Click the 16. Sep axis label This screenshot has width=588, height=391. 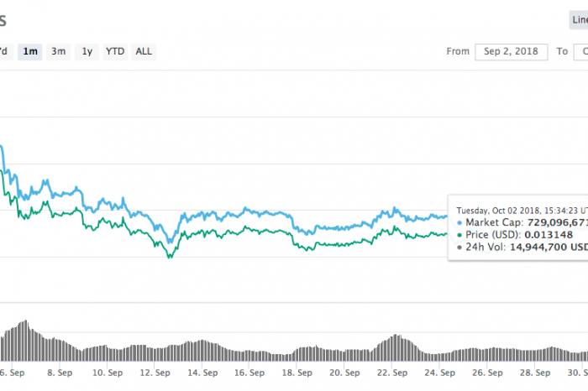point(249,373)
